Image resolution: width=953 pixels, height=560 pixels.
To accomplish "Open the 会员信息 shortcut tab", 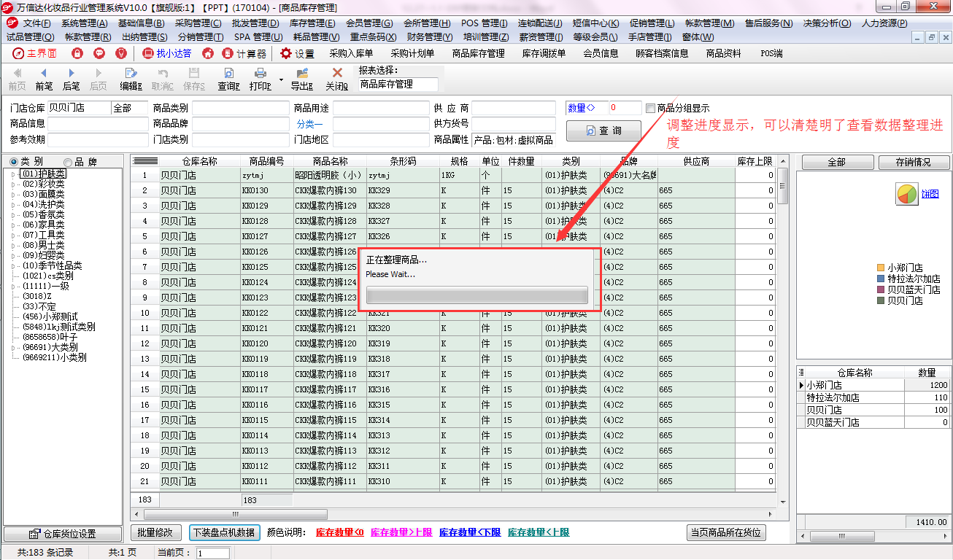I will pyautogui.click(x=601, y=53).
